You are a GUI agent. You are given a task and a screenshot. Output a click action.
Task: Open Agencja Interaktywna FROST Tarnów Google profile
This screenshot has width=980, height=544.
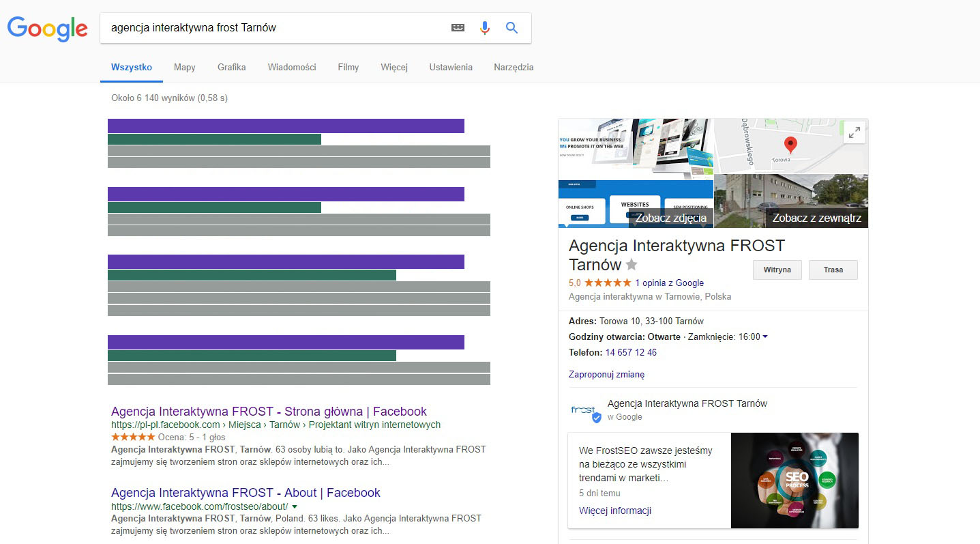click(x=687, y=403)
